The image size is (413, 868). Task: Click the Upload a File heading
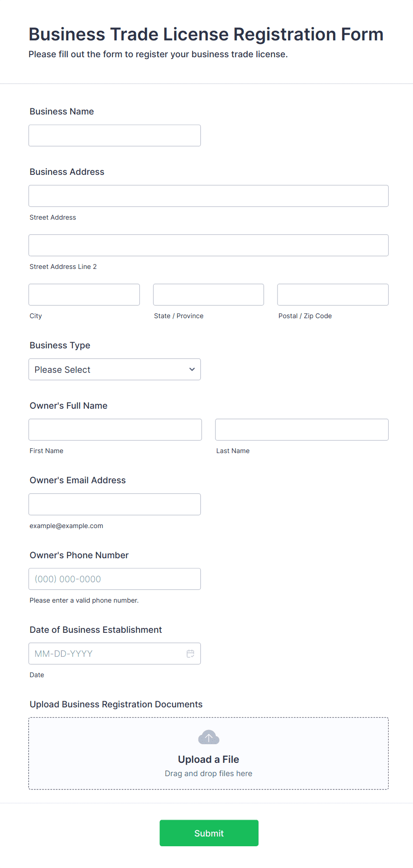pos(208,759)
